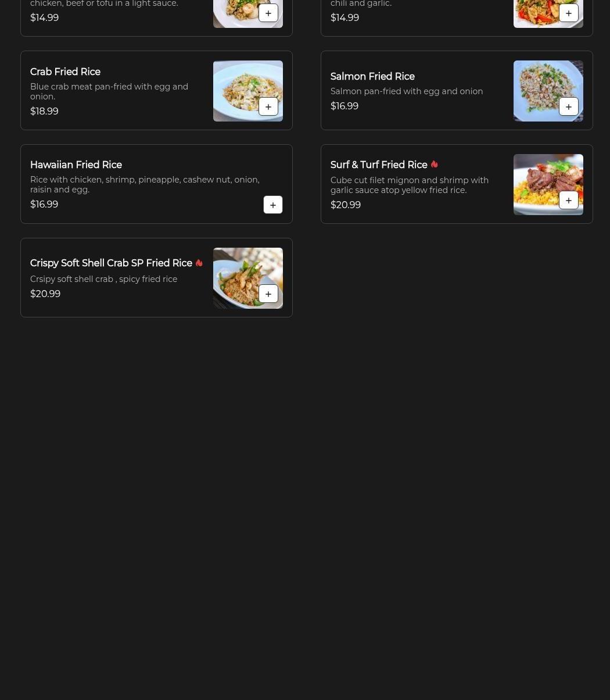Click the Hawaiian Fried Rice description text

click(145, 185)
